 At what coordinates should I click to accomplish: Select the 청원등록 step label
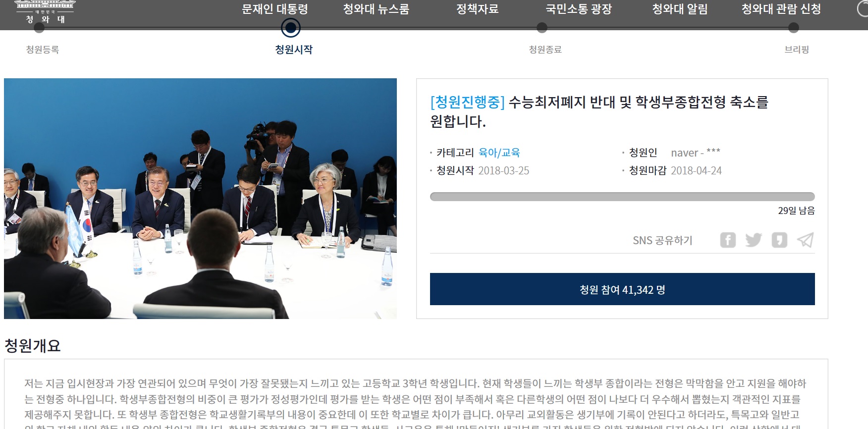(x=43, y=50)
